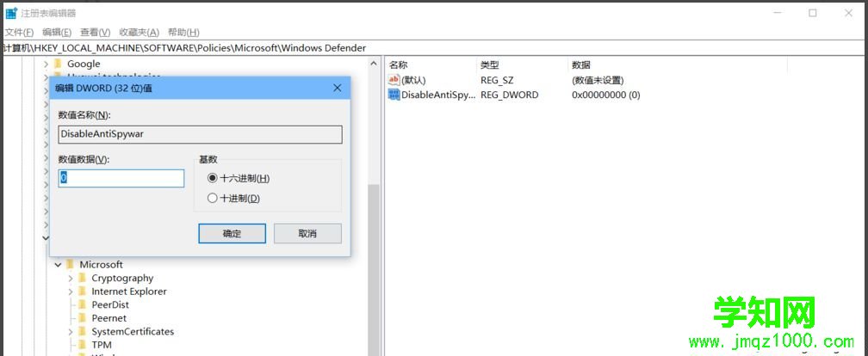Maximize the Registry Editor window
The image size is (868, 356).
tap(813, 13)
